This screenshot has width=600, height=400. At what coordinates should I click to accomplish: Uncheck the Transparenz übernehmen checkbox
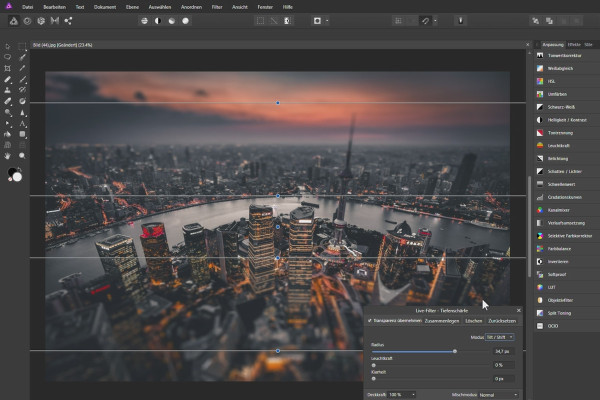[370, 320]
